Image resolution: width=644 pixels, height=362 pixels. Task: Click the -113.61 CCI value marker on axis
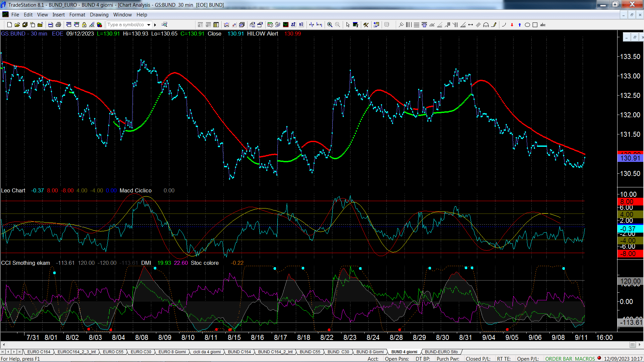[630, 322]
